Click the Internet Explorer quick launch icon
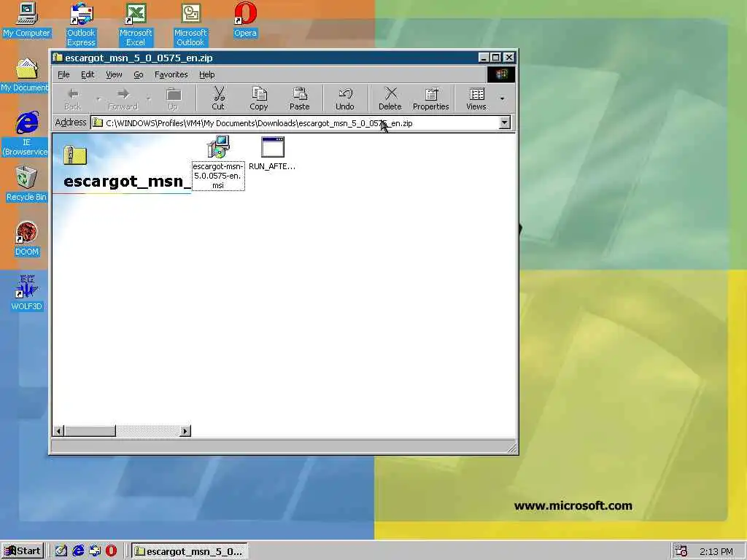 coord(78,551)
